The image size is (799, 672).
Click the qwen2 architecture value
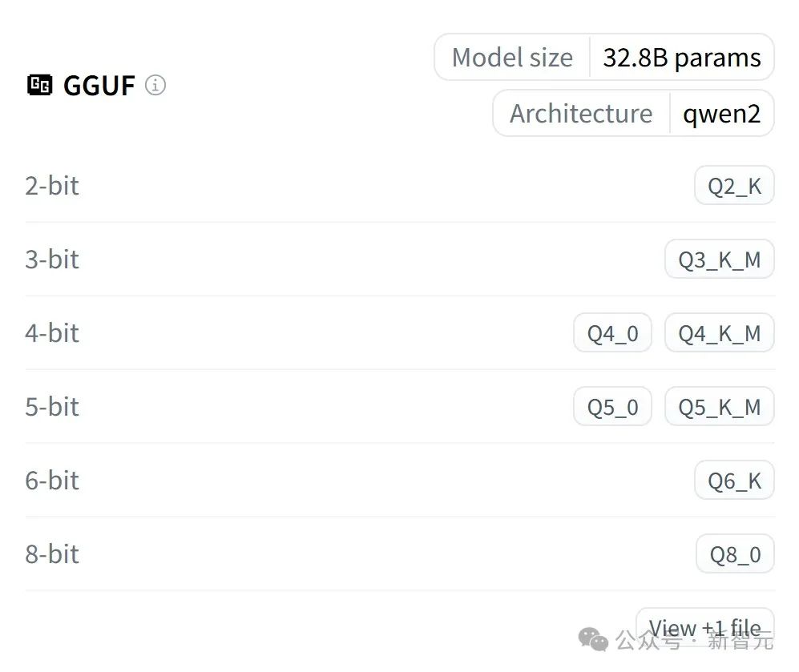(x=721, y=114)
